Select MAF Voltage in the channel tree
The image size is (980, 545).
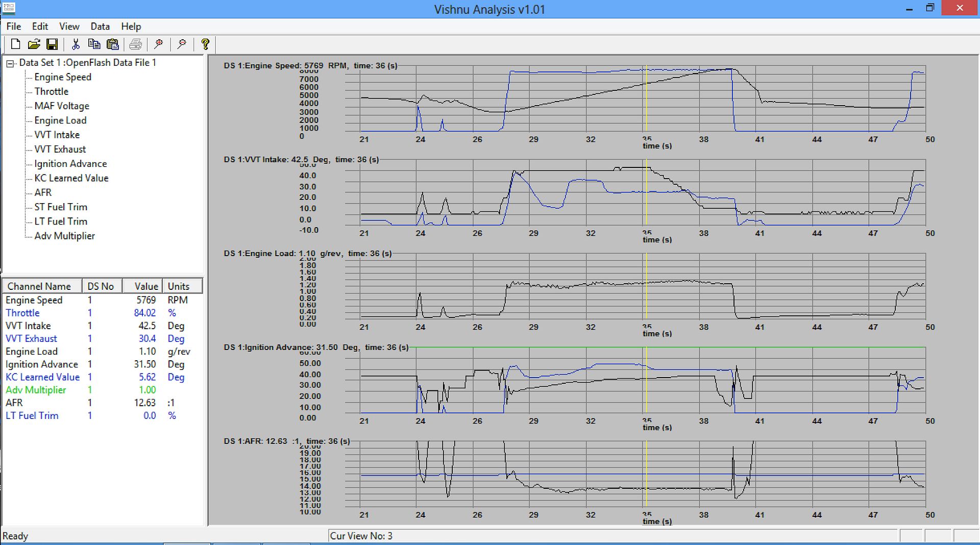click(62, 106)
